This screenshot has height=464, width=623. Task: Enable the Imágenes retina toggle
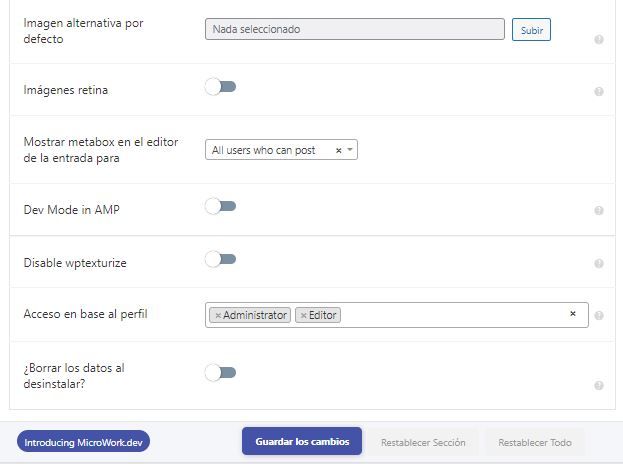tap(221, 87)
